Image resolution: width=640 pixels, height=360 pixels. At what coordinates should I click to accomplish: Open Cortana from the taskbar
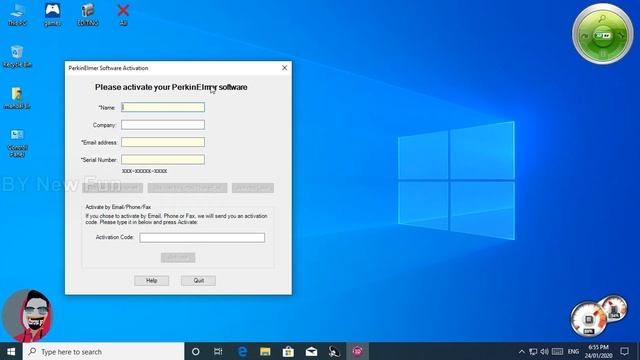coord(196,351)
